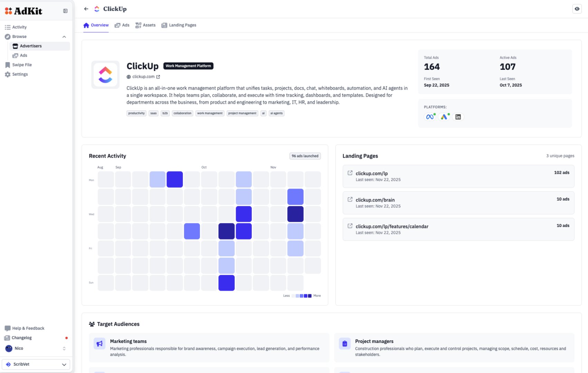Click the Google Ads platform icon
The image size is (588, 373).
[x=444, y=117]
